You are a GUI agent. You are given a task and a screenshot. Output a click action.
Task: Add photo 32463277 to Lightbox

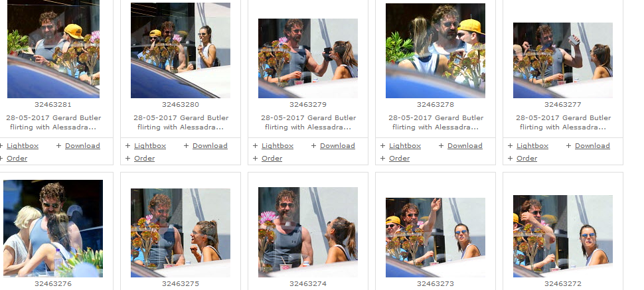[x=532, y=146]
